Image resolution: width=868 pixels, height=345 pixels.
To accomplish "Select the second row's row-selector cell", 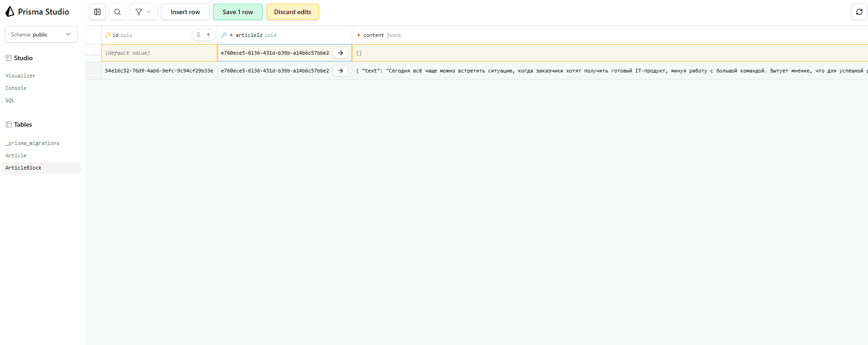I will [93, 71].
